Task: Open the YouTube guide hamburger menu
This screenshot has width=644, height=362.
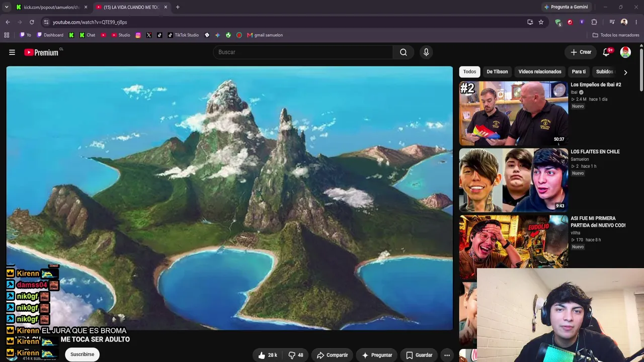Action: click(x=12, y=52)
